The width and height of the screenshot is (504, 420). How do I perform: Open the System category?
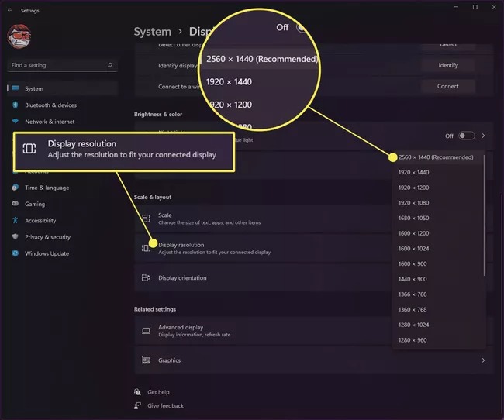click(62, 88)
